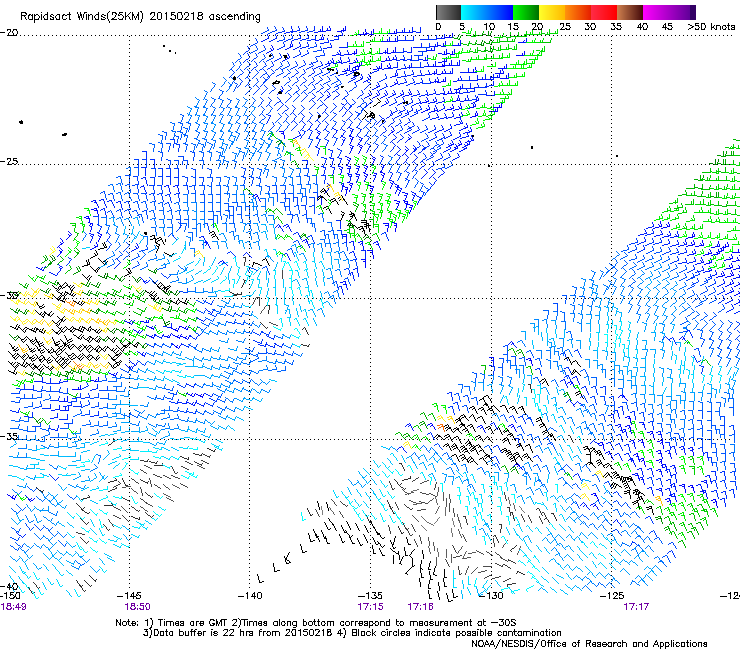740x650 pixels.
Task: Click the '-20' latitude axis label
Action: 9,33
